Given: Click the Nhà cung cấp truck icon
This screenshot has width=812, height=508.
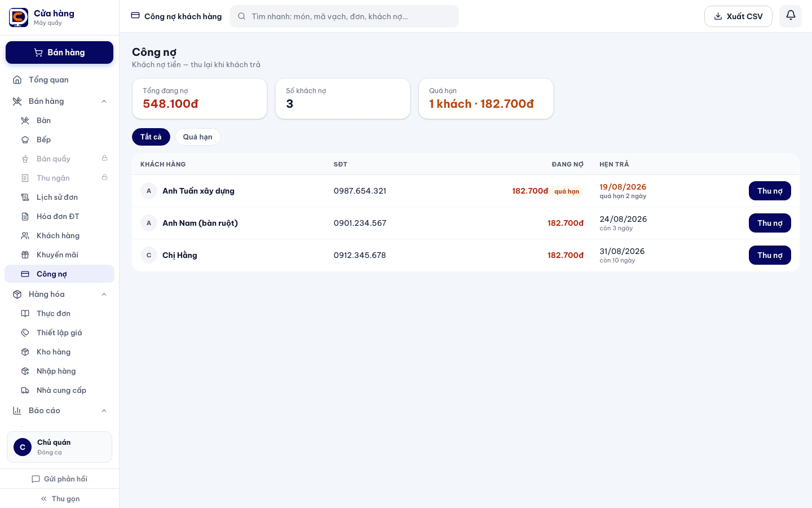Looking at the screenshot, I should pos(25,390).
